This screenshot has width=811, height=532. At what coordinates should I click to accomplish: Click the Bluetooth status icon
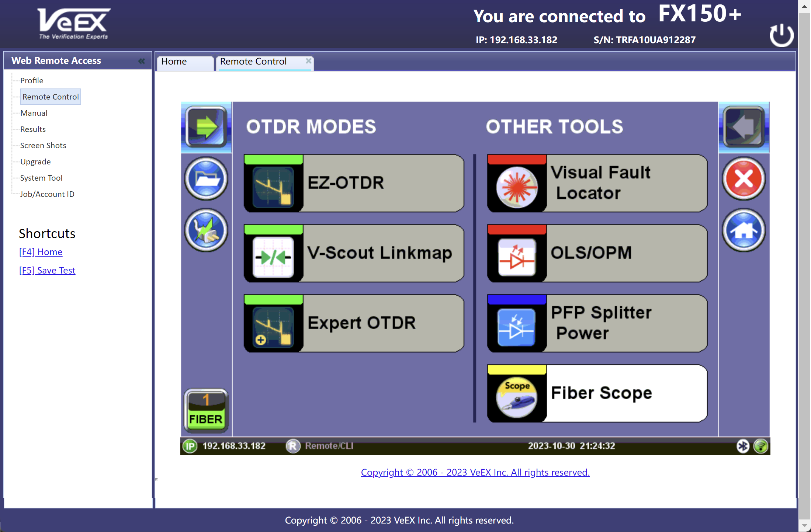tap(743, 446)
